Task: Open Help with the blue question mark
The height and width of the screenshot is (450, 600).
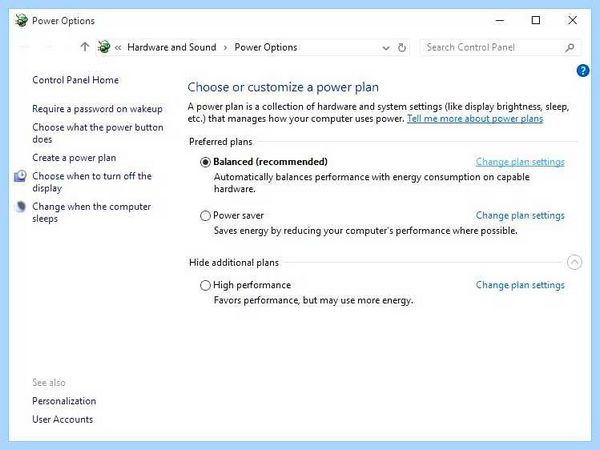Action: [583, 70]
